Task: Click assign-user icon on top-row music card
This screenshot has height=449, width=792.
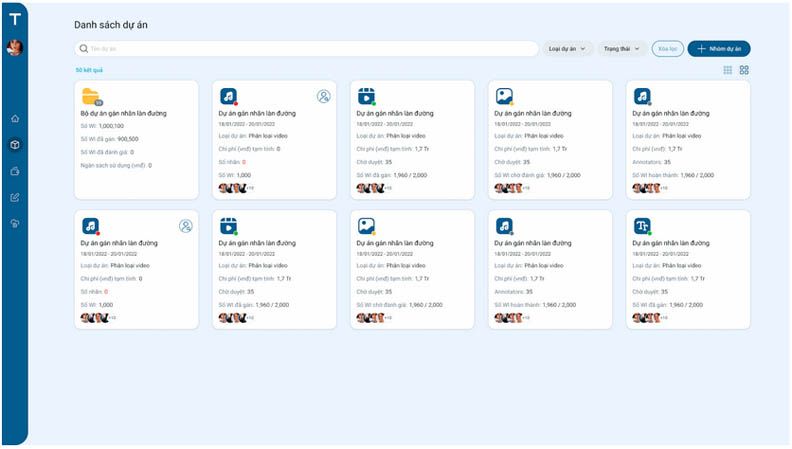Action: click(x=324, y=96)
